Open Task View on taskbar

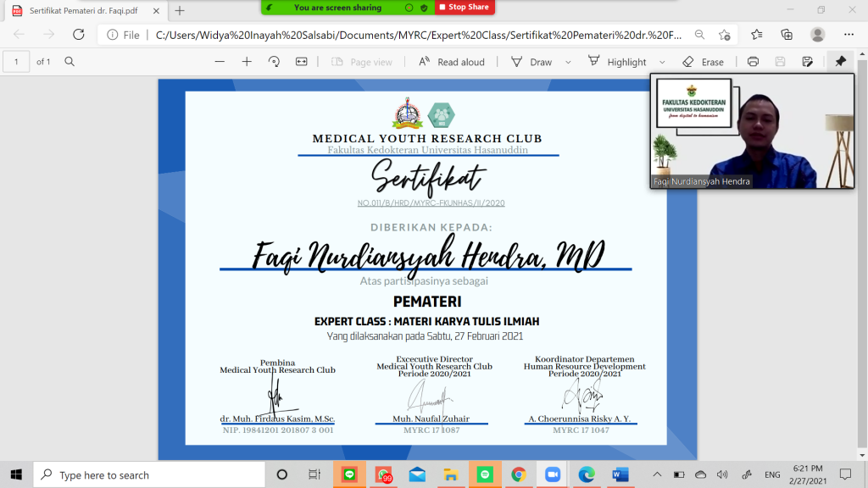314,474
